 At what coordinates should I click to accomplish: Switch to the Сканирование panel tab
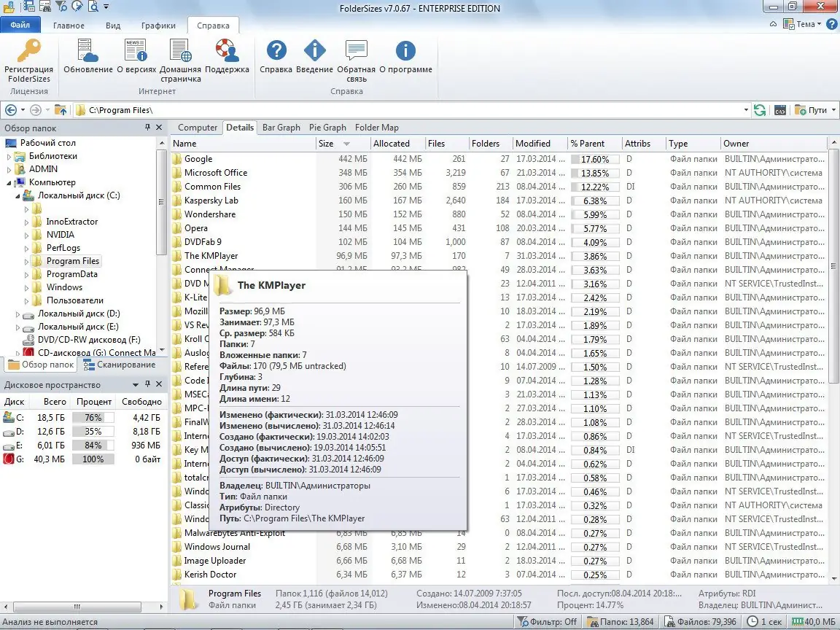(x=120, y=365)
